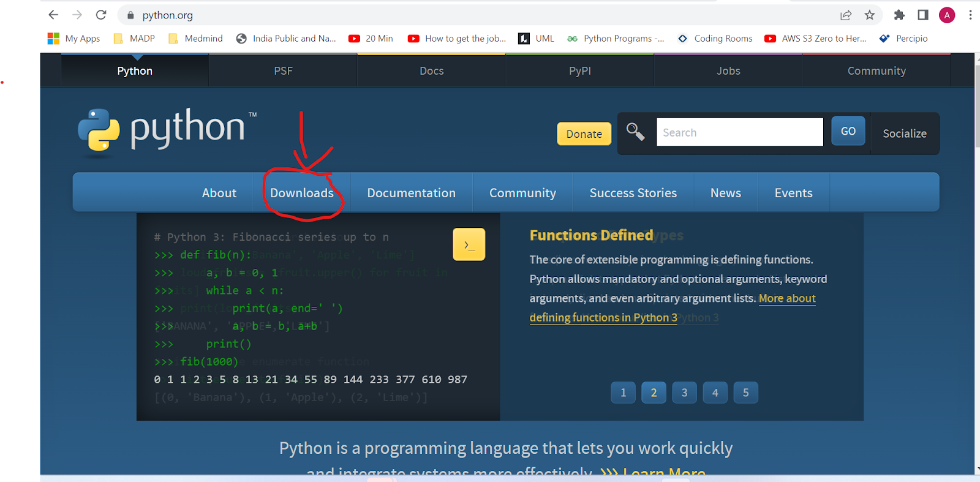This screenshot has height=482, width=980.
Task: Open the 20 Min YouTube bookmark
Action: (x=371, y=39)
